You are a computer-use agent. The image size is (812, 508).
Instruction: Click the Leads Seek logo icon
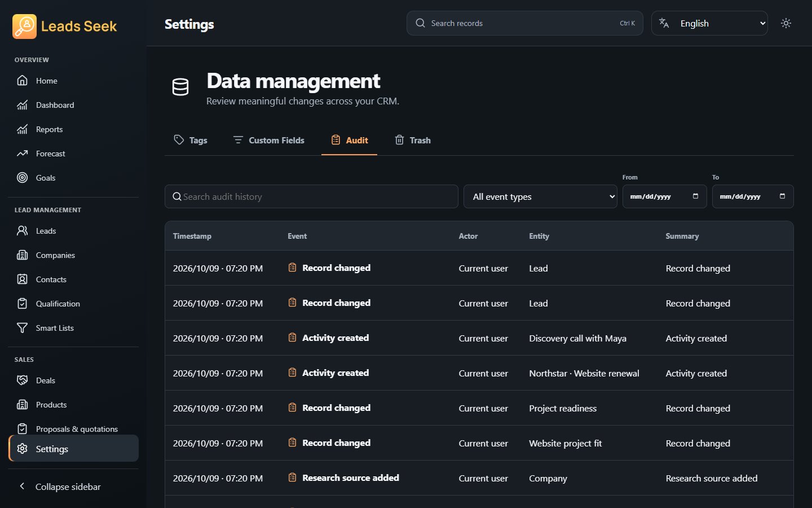coord(24,26)
